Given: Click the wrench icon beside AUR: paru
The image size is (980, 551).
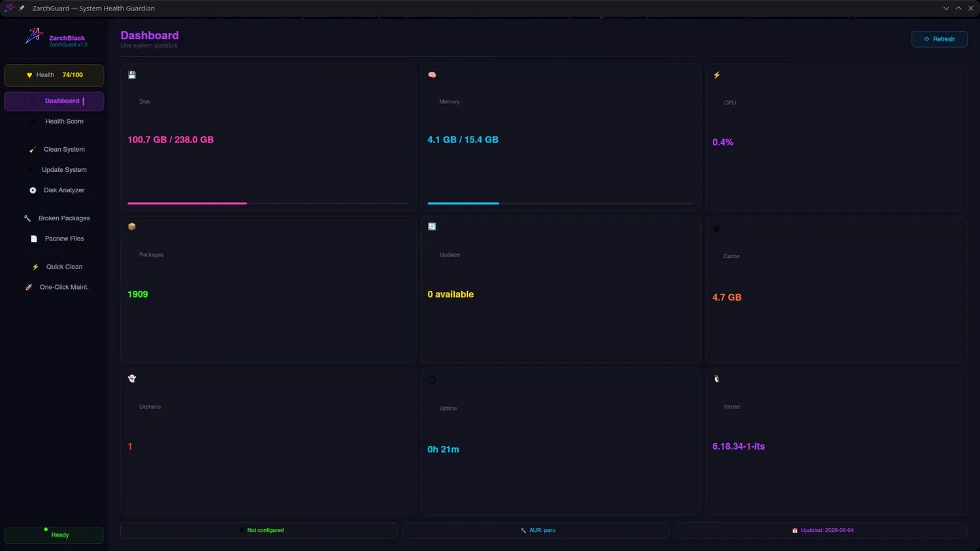Looking at the screenshot, I should (x=523, y=530).
